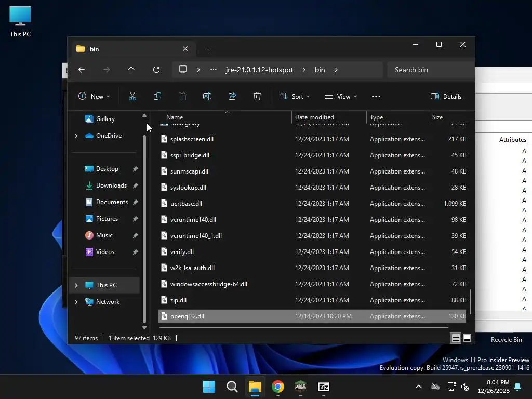Expand the This PC tree node
Image resolution: width=532 pixels, height=399 pixels.
(x=76, y=285)
